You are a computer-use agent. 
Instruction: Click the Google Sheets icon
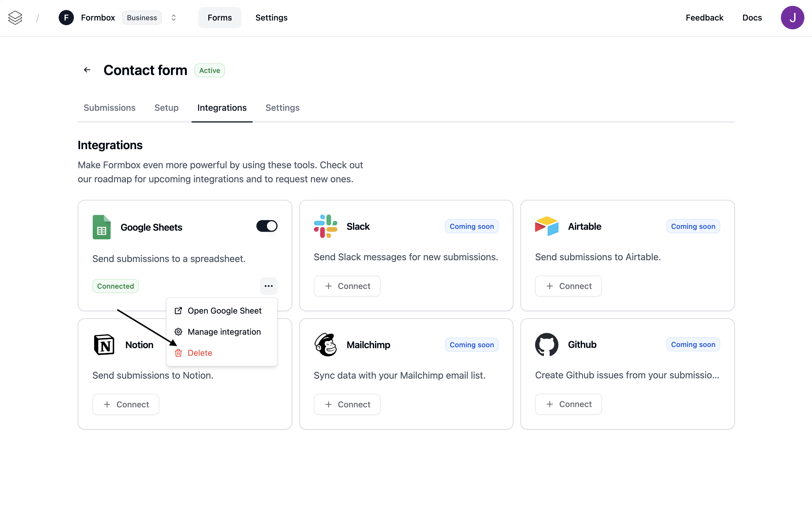(x=101, y=227)
